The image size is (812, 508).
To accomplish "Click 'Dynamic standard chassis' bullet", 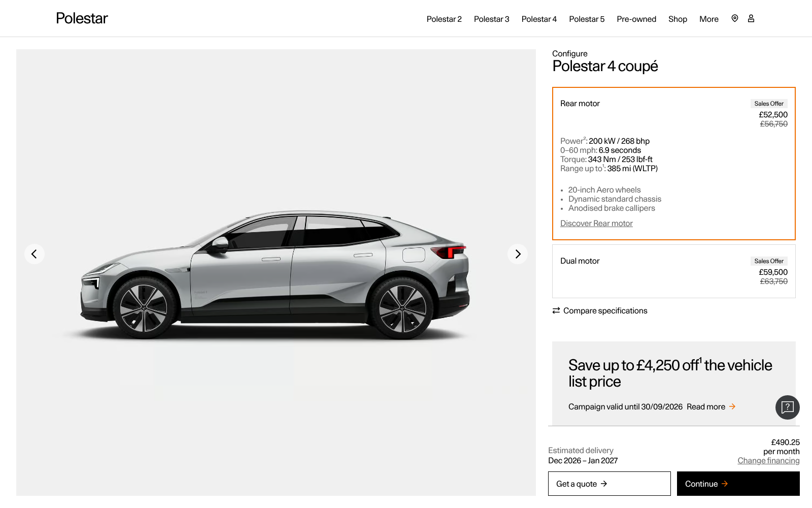I will click(615, 199).
